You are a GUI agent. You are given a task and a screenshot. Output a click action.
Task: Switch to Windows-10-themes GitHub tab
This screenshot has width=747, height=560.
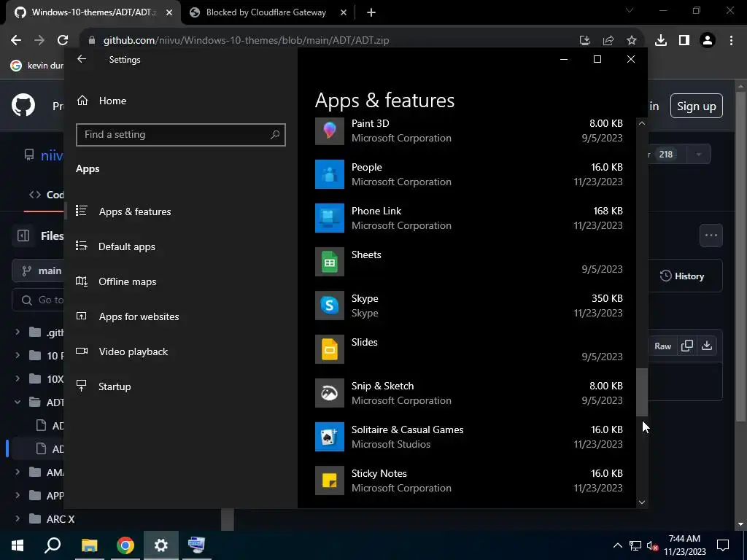click(x=93, y=12)
